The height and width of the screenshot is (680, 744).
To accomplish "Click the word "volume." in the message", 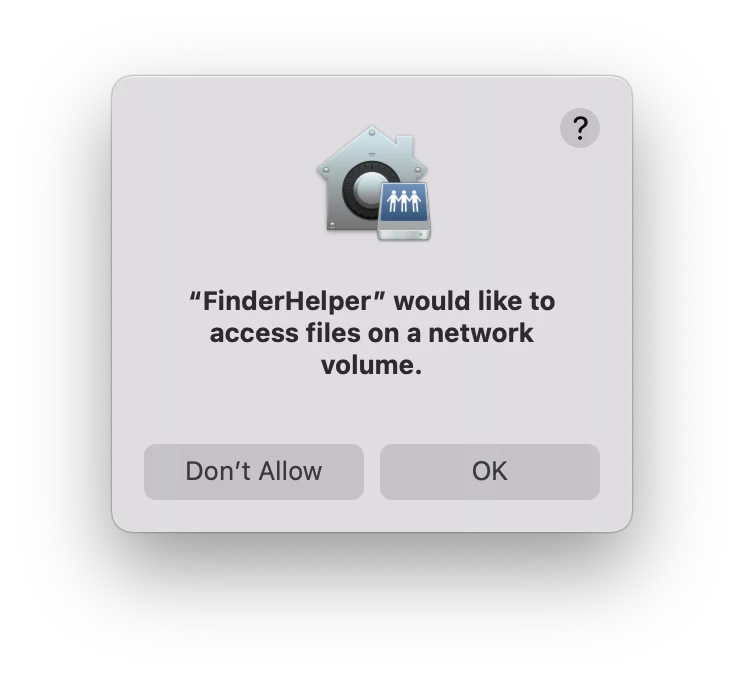I will tap(372, 365).
